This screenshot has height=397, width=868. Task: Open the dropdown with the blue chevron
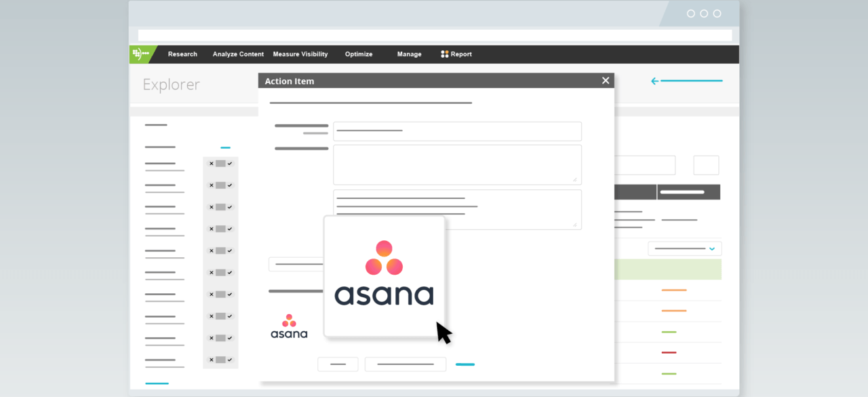[x=685, y=248]
